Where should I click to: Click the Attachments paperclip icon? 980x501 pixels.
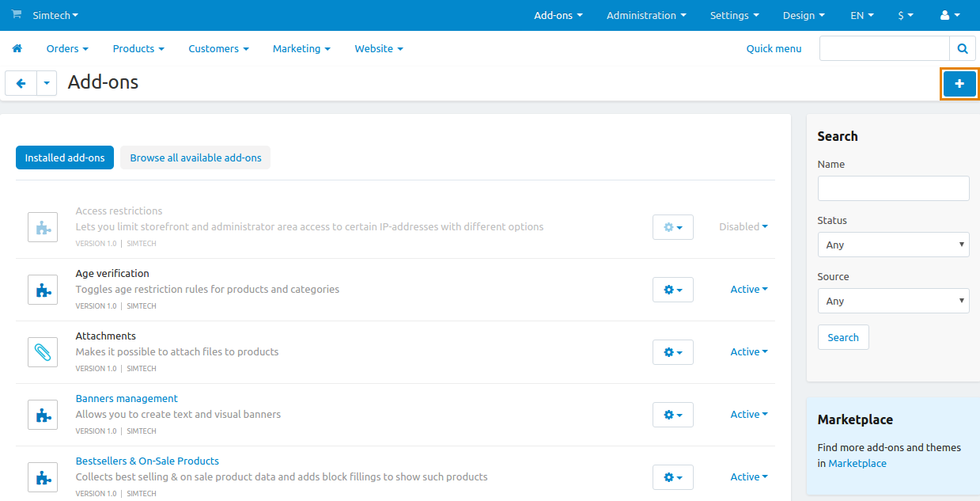pos(43,351)
